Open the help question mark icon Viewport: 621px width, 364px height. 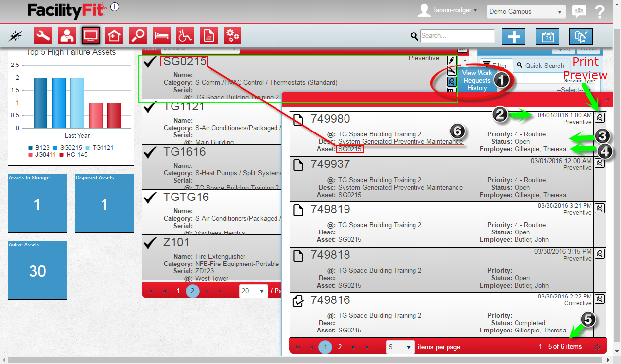click(600, 12)
